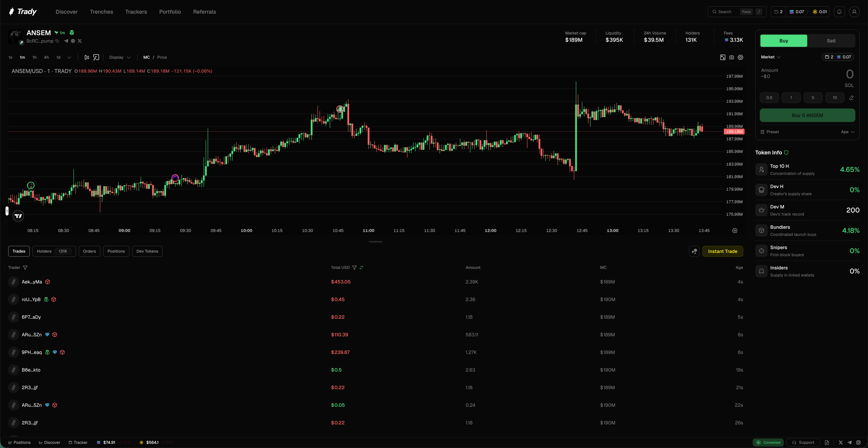
Task: Edit quick amount presets pencil icon
Action: coord(851,98)
